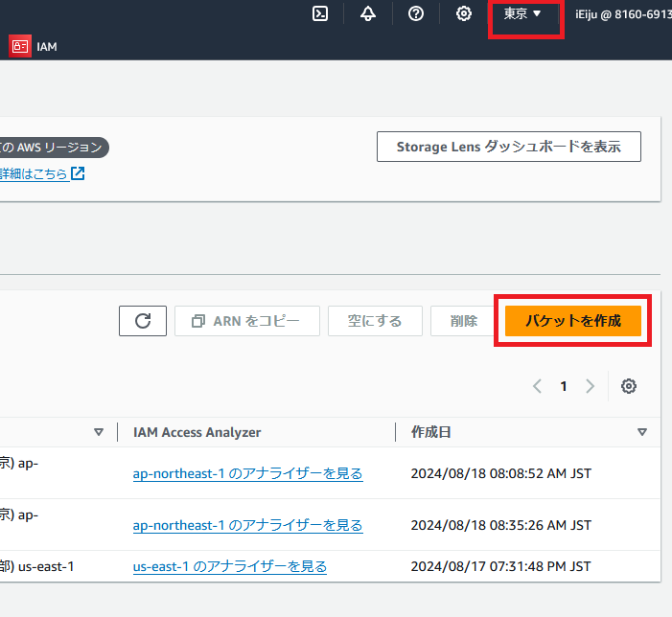Open the CloudShell terminal icon
This screenshot has width=672, height=617.
click(320, 13)
